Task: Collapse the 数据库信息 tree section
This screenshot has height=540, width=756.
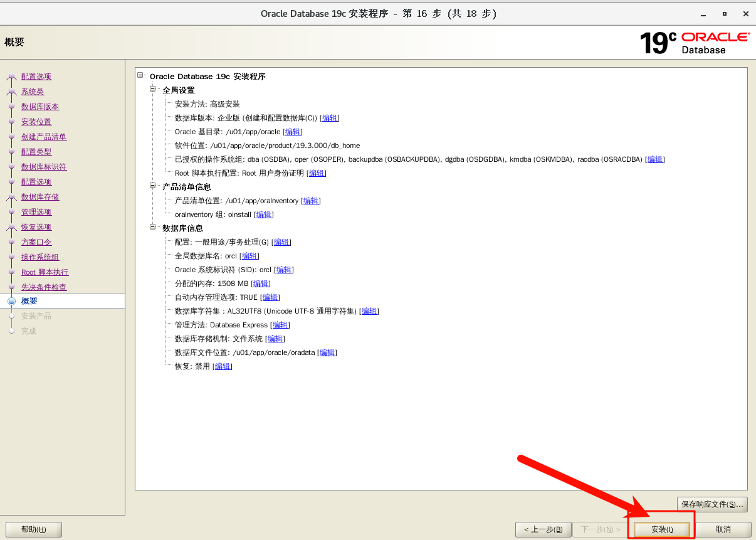Action: click(153, 228)
